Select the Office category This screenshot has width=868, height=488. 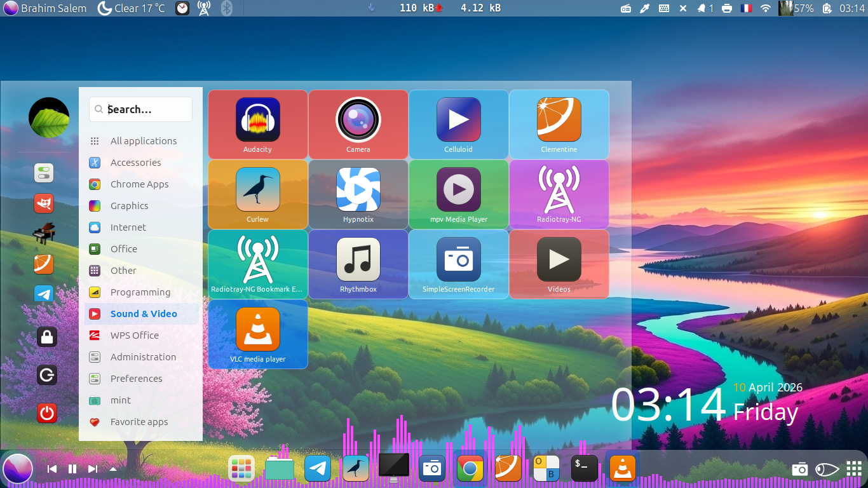[142, 249]
